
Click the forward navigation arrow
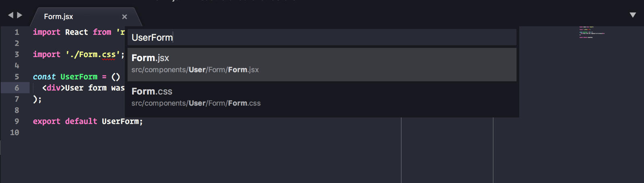[20, 15]
